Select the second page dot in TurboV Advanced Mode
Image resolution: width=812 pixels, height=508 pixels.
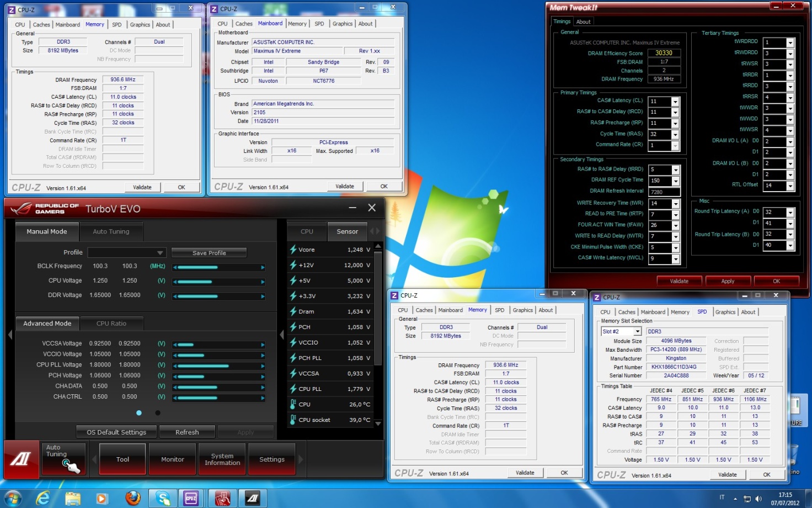click(158, 413)
